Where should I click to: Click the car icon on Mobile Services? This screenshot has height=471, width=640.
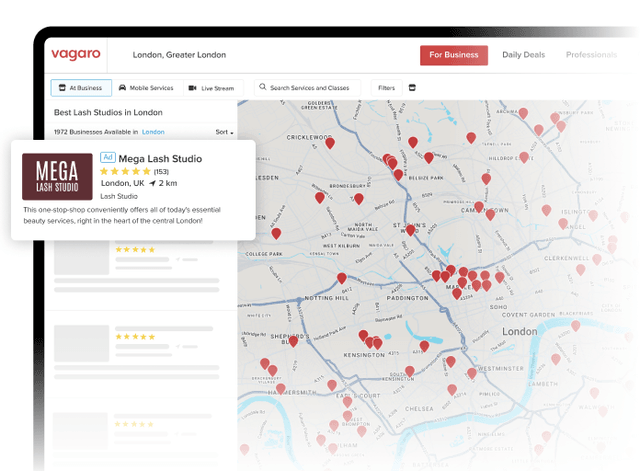[x=122, y=88]
